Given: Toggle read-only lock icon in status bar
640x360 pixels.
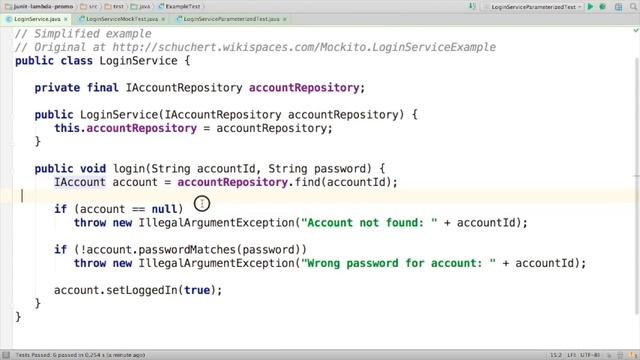Looking at the screenshot, I should 609,355.
